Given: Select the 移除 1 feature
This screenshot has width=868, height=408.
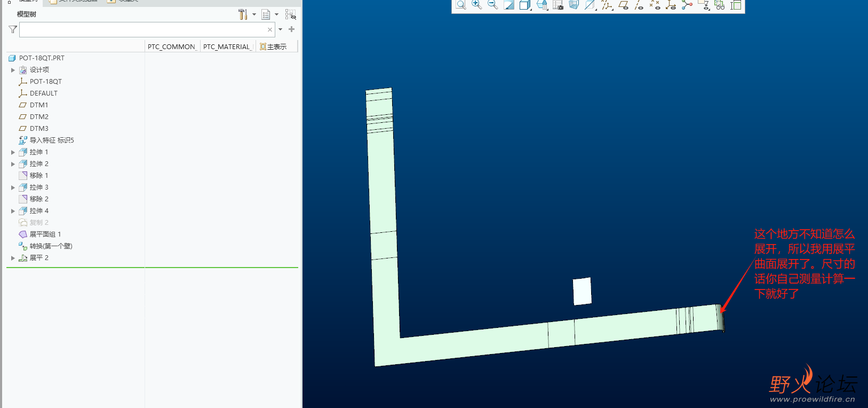Looking at the screenshot, I should [x=39, y=176].
